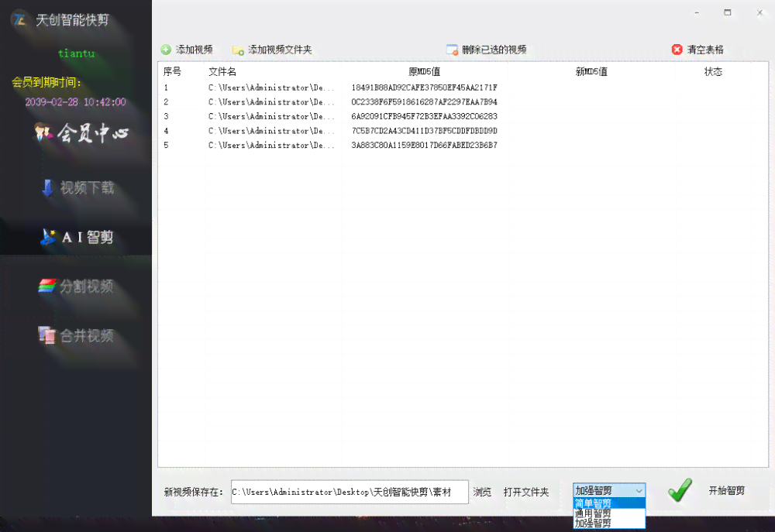The height and width of the screenshot is (532, 775).
Task: Select row 5 file path cell
Action: coord(271,146)
